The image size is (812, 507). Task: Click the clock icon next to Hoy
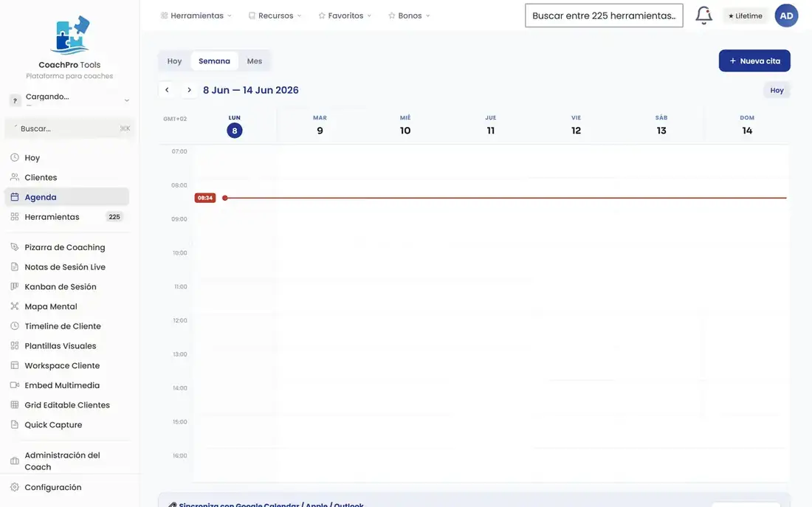click(x=15, y=157)
